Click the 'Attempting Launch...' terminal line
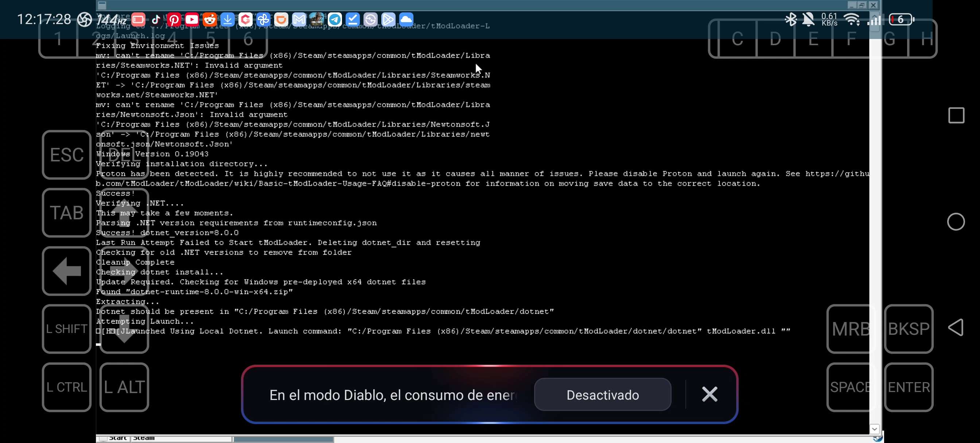 (145, 321)
